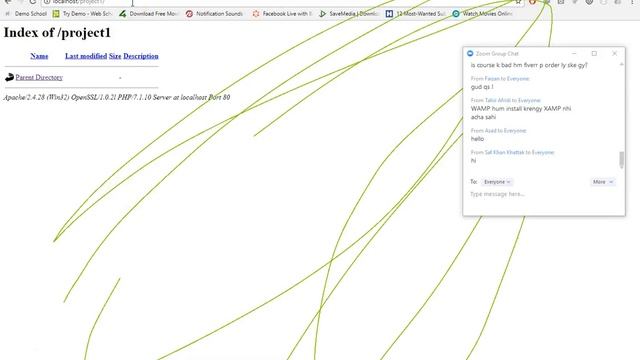This screenshot has width=640, height=360.
Task: Open the Try Demo - Web Sch bookmark
Action: [82, 14]
